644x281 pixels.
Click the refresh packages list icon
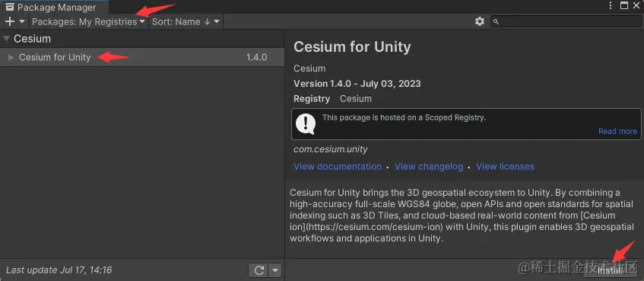click(x=259, y=270)
